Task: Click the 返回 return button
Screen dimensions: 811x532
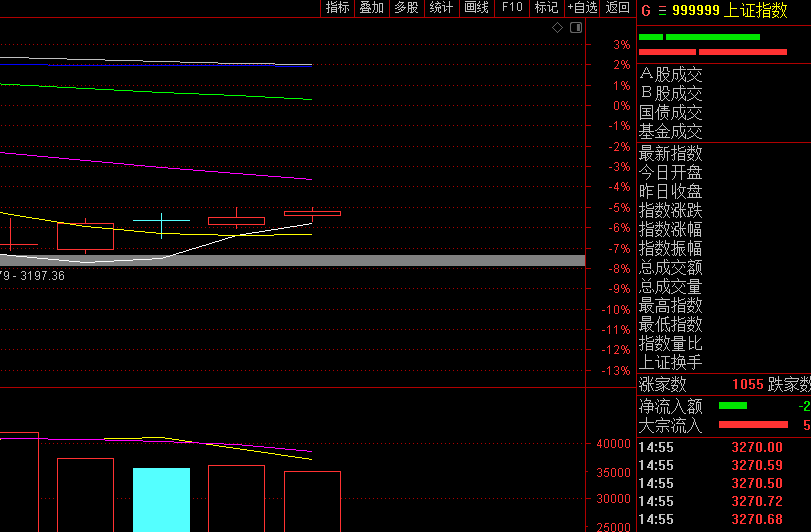Action: click(x=617, y=8)
